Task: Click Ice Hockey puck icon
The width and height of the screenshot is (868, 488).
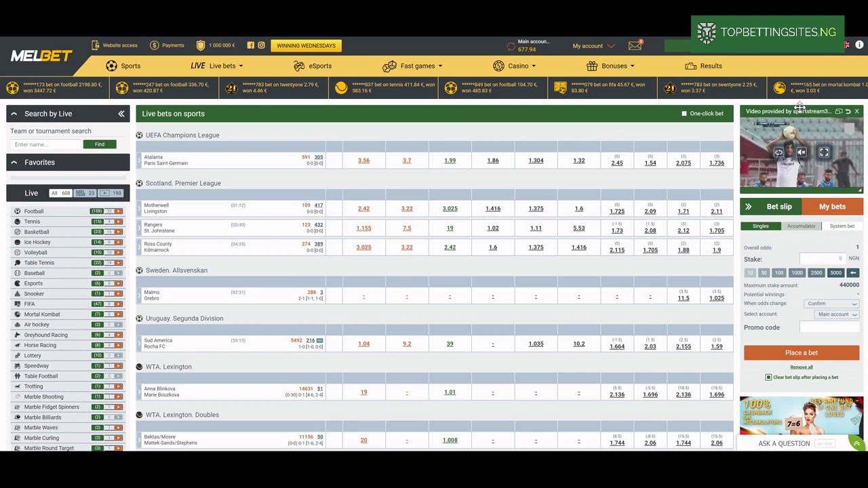Action: tap(18, 242)
